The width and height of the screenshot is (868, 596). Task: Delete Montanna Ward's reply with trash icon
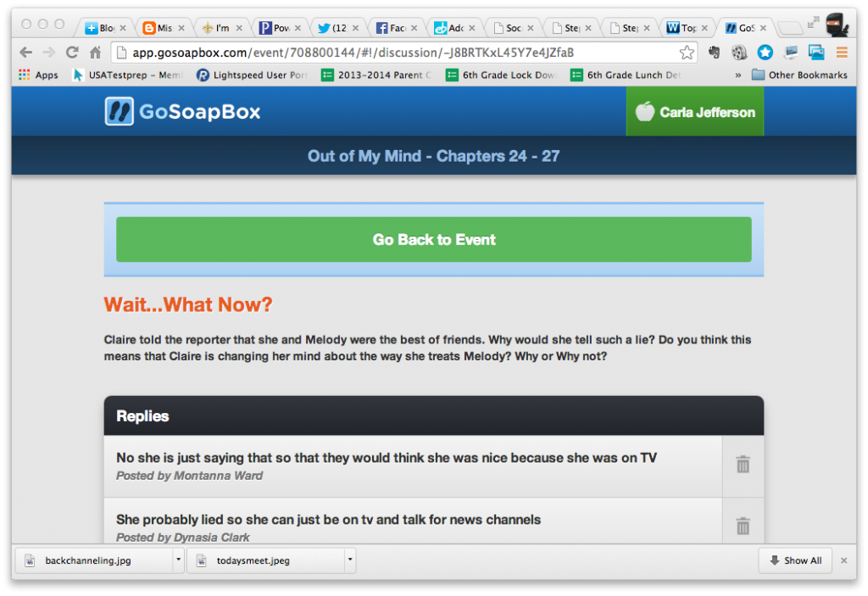pos(743,465)
